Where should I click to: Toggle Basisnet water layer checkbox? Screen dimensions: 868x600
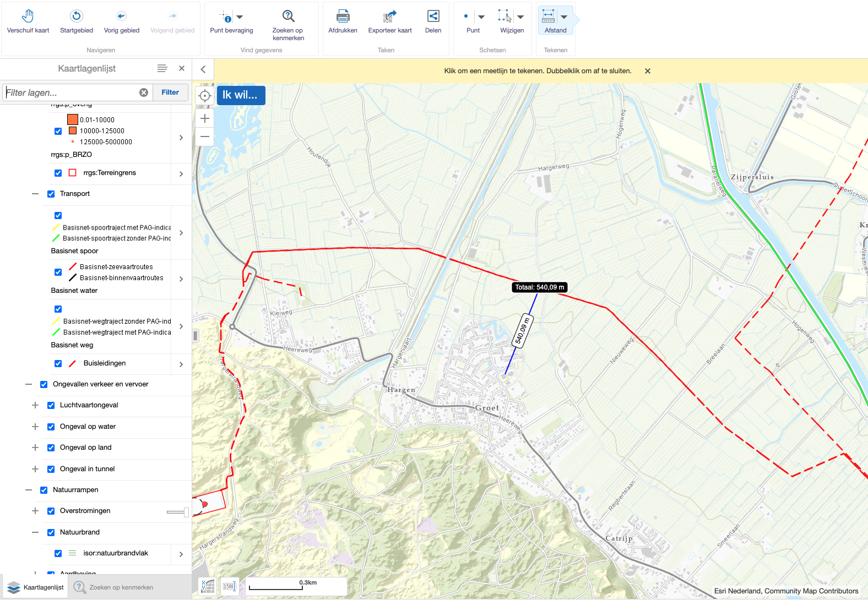[x=58, y=272]
